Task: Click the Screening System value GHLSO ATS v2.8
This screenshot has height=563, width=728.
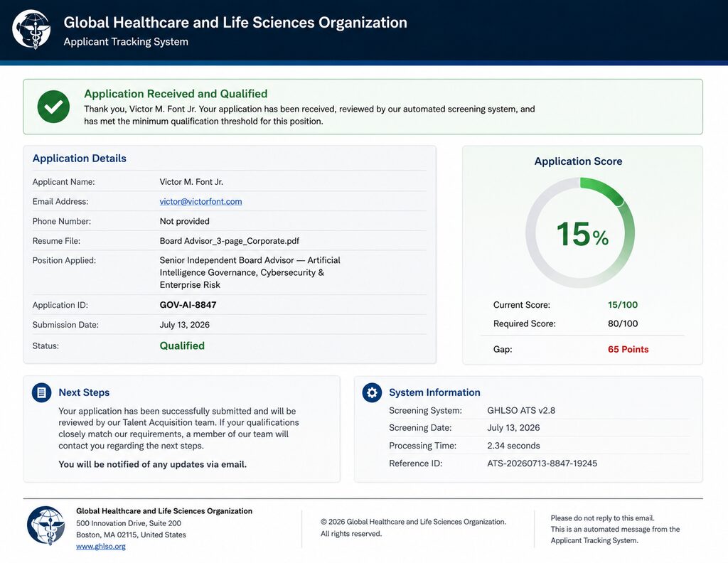Action: coord(521,410)
